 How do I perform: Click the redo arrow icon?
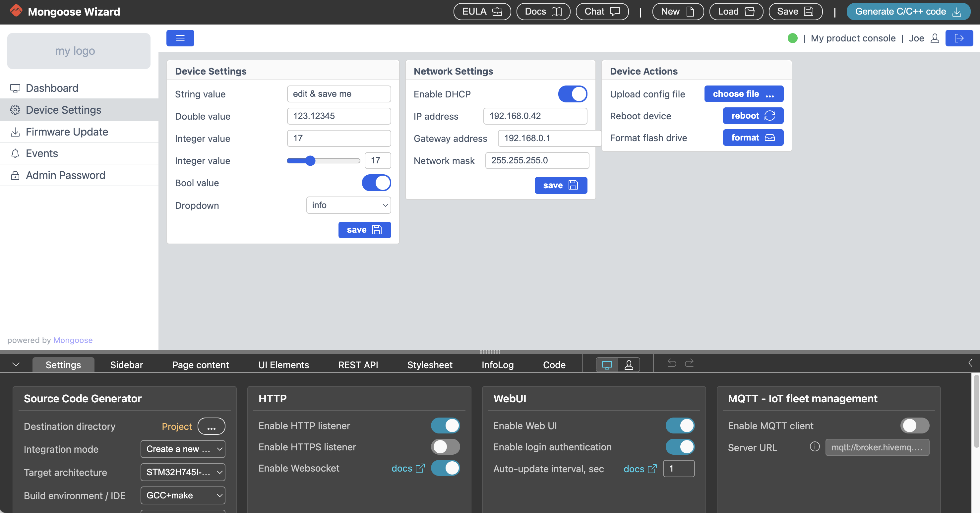point(689,363)
